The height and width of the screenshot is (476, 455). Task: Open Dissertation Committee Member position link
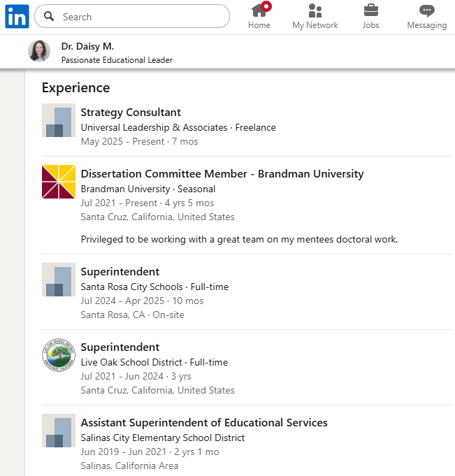pos(222,173)
